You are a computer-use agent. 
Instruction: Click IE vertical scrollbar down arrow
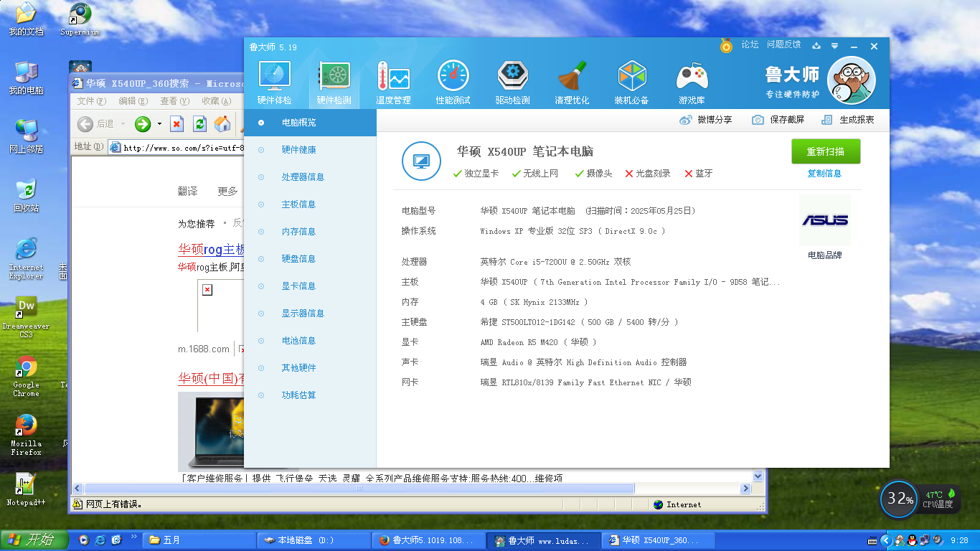tap(758, 476)
